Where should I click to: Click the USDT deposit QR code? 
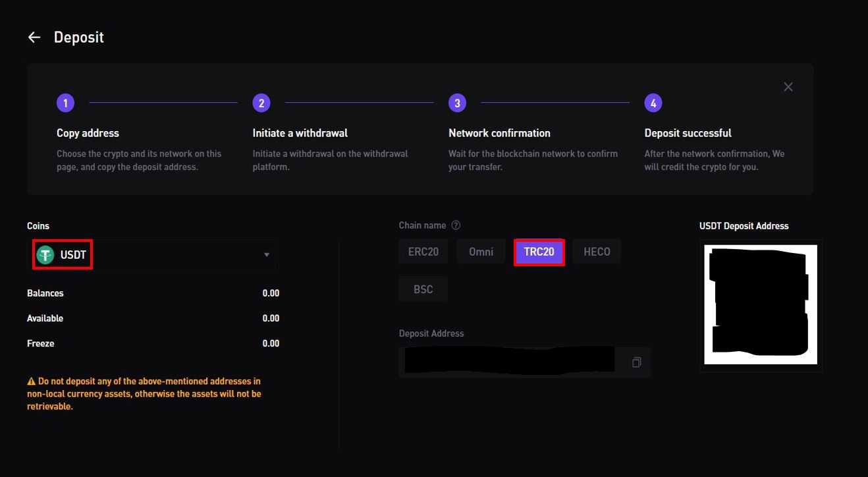[x=761, y=304]
